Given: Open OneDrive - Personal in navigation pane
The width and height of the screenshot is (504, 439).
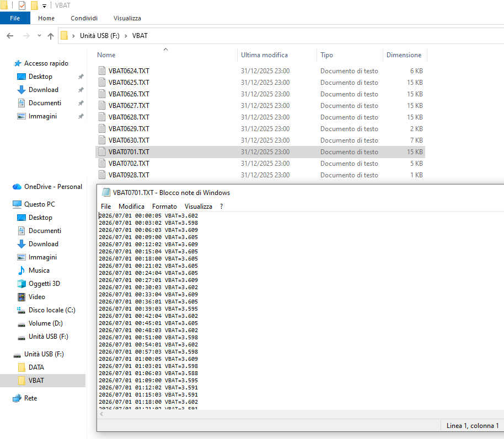Looking at the screenshot, I should tap(53, 187).
